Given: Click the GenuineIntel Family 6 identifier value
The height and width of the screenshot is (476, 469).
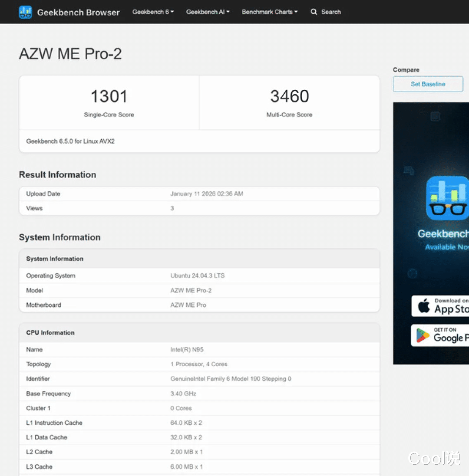Looking at the screenshot, I should click(231, 378).
